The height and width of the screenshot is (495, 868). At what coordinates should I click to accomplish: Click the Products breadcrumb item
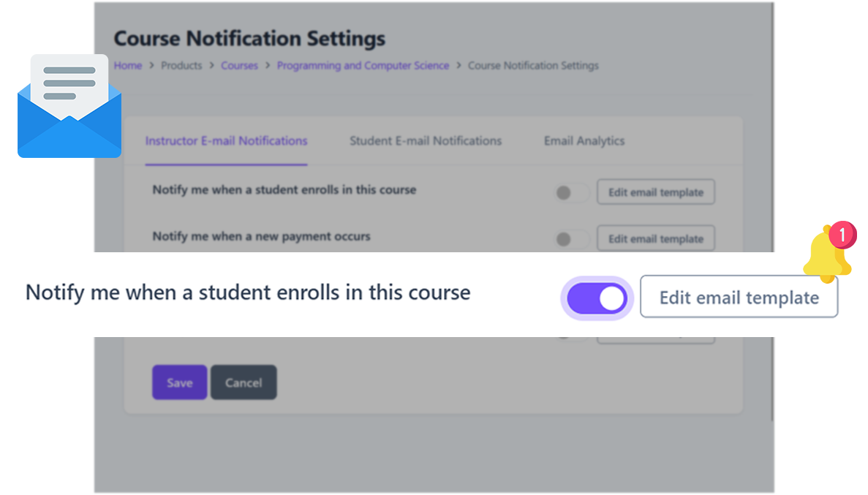[x=181, y=66]
